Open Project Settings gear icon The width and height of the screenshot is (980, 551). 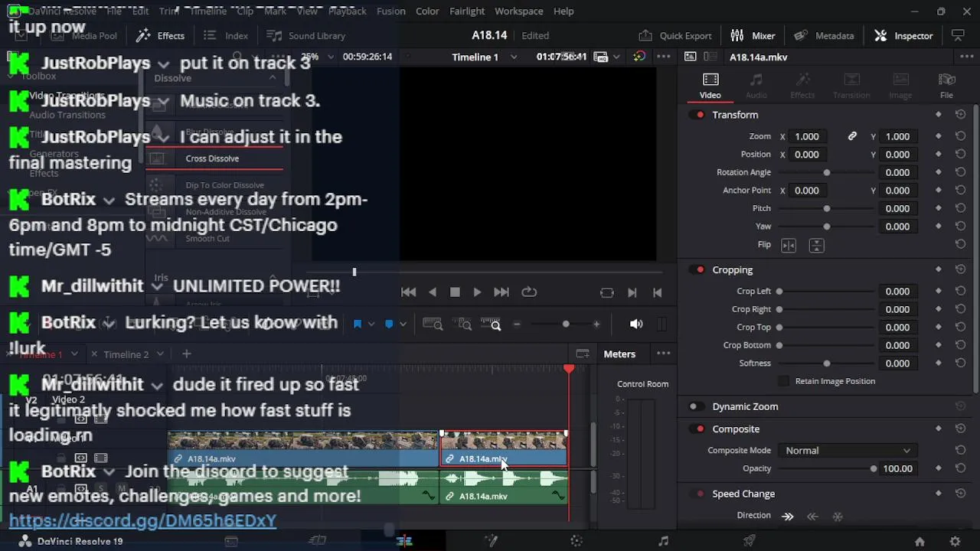[955, 541]
